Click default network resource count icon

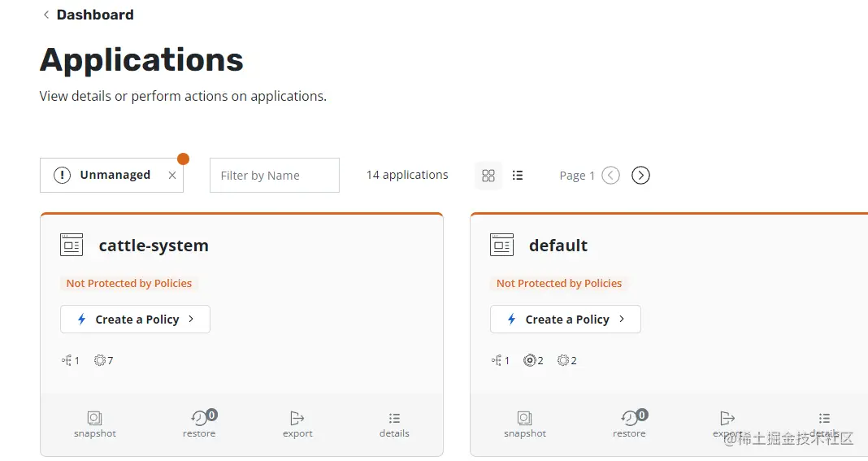[497, 361]
